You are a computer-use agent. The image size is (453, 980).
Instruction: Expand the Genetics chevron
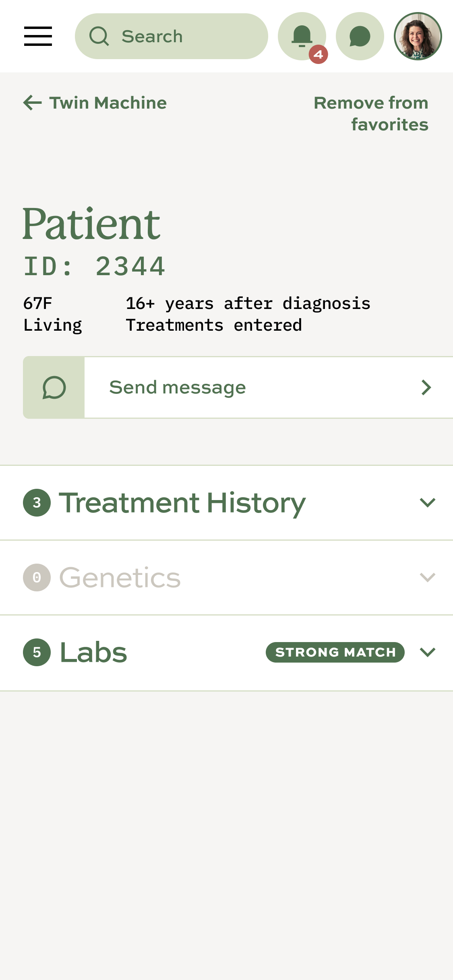pyautogui.click(x=427, y=577)
